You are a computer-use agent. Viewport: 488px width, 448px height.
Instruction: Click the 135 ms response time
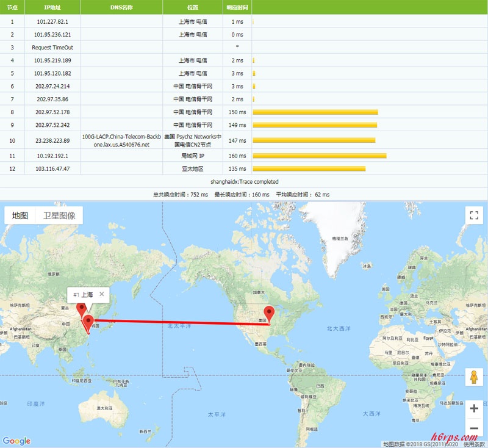237,168
